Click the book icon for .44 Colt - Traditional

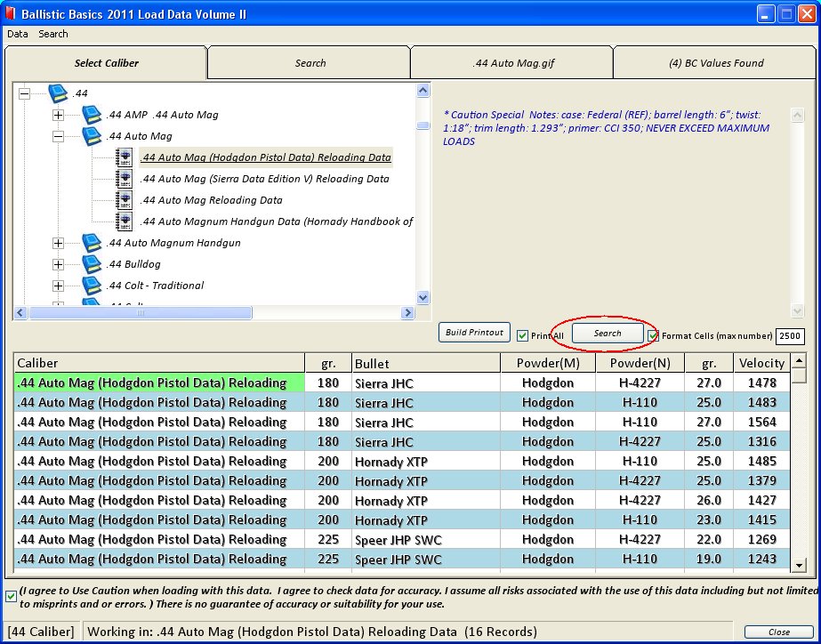pos(92,286)
